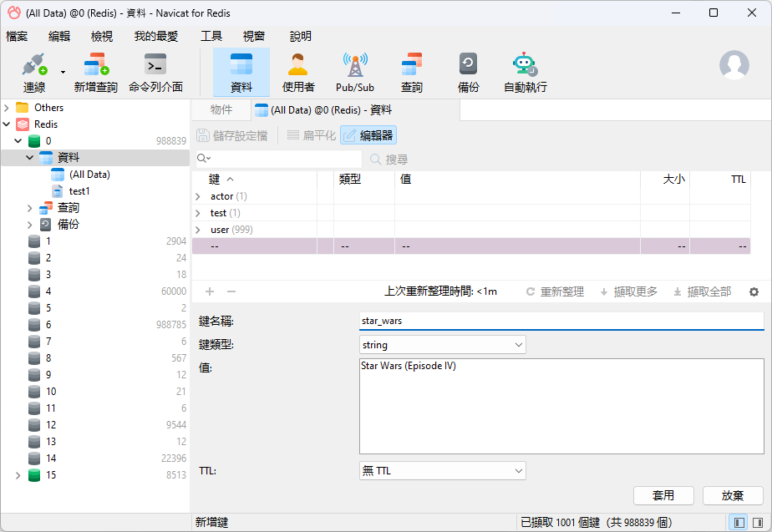This screenshot has width=772, height=532.
Task: Open the TTL dropdown showing 無 TTL
Action: pyautogui.click(x=442, y=471)
